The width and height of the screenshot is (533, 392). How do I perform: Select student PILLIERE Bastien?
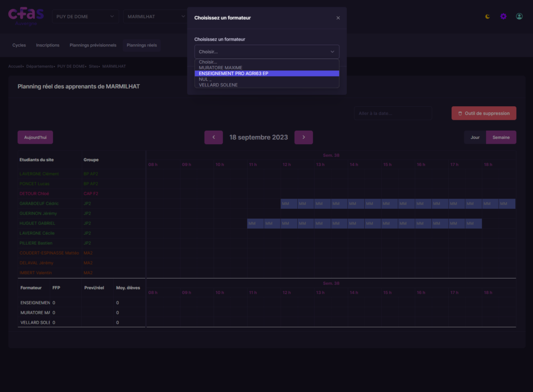click(x=36, y=243)
